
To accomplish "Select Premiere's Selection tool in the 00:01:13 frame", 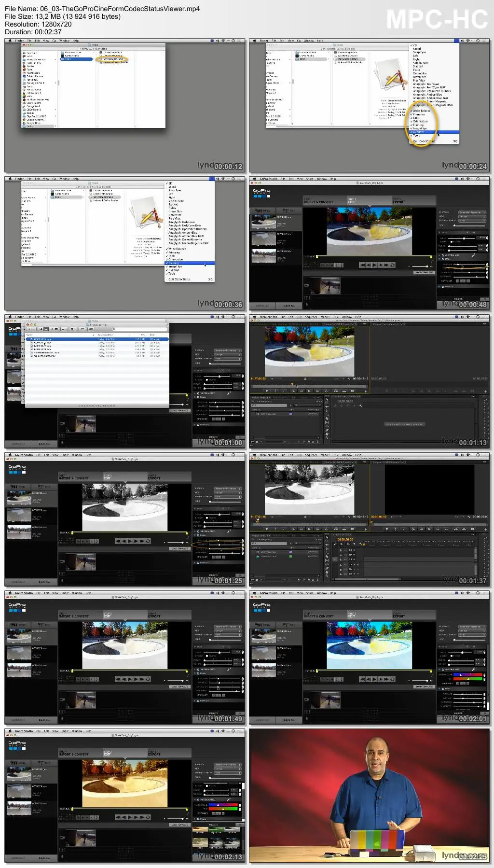I will click(x=327, y=399).
